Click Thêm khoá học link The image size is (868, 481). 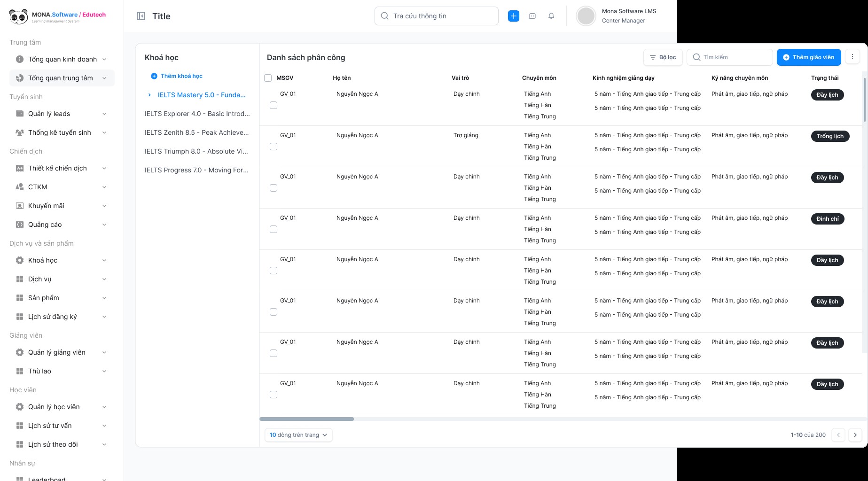pyautogui.click(x=177, y=76)
